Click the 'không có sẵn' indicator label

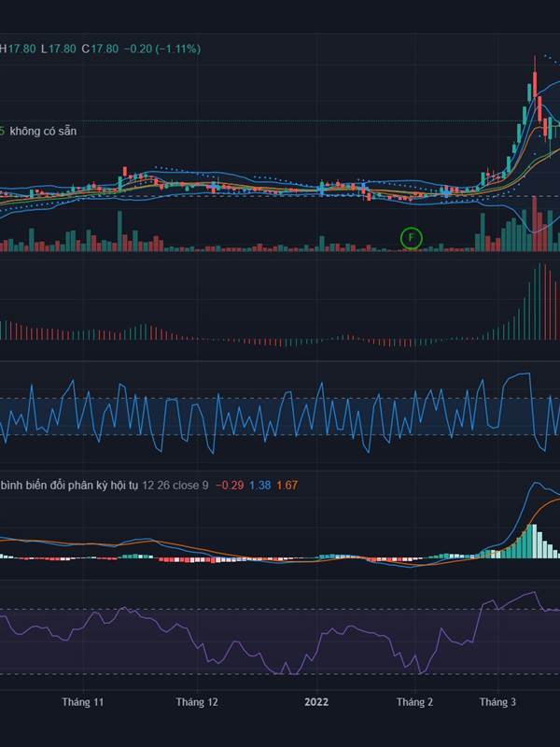coord(43,131)
